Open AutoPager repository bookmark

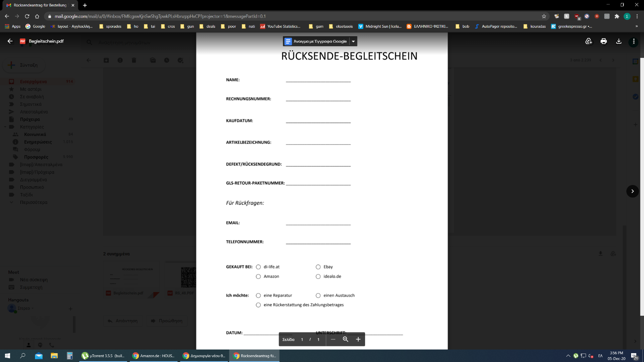(496, 27)
